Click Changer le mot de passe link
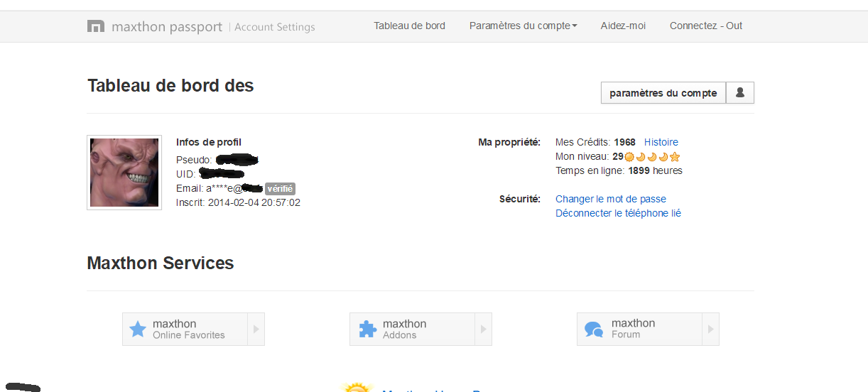Viewport: 868px width, 392px height. [x=611, y=199]
